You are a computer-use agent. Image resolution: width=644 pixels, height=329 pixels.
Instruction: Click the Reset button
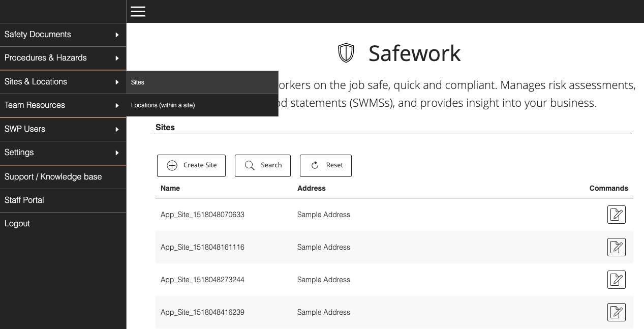(326, 166)
